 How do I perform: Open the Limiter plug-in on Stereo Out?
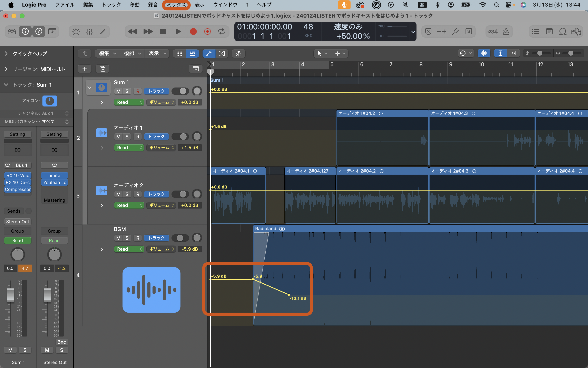pyautogui.click(x=55, y=175)
